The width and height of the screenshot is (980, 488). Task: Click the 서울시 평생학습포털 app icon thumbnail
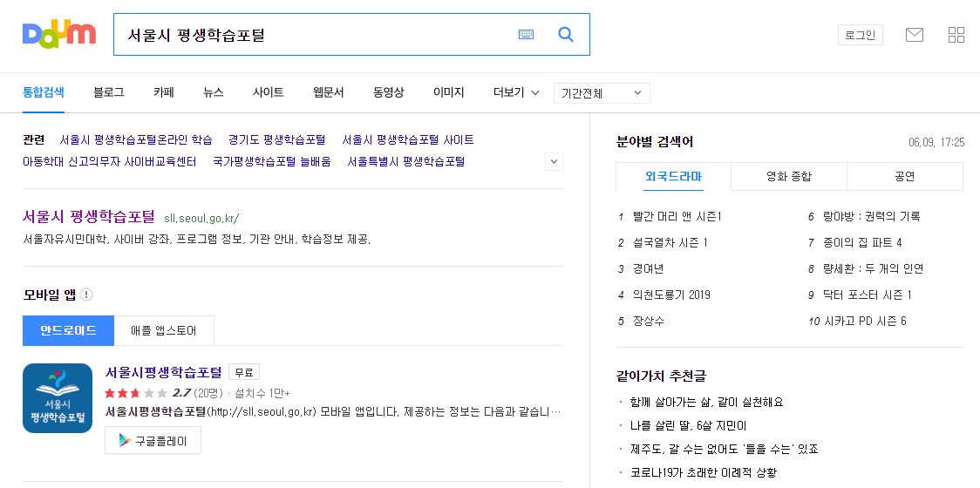click(x=58, y=398)
